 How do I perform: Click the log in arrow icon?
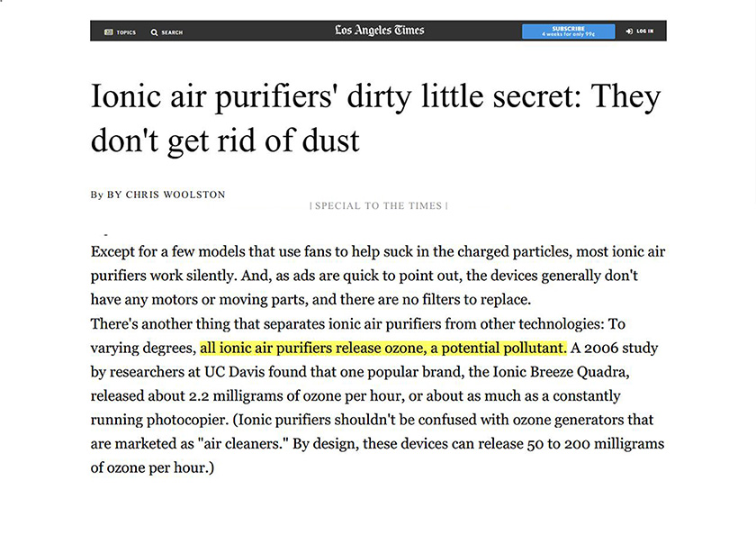628,32
